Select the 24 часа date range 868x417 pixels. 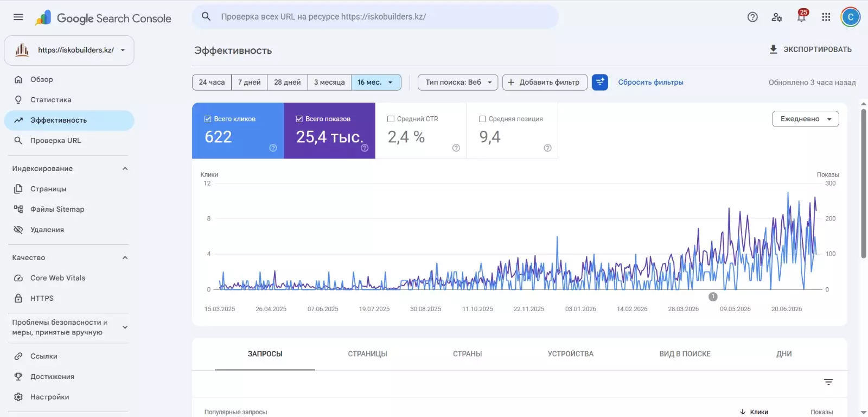pyautogui.click(x=212, y=83)
